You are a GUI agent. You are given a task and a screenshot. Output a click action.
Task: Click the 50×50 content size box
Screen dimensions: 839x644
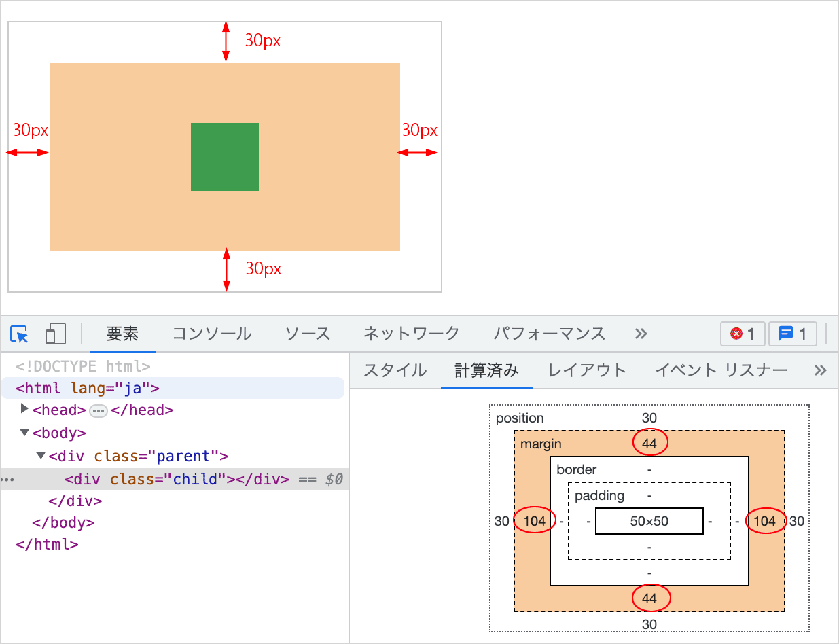[649, 522]
